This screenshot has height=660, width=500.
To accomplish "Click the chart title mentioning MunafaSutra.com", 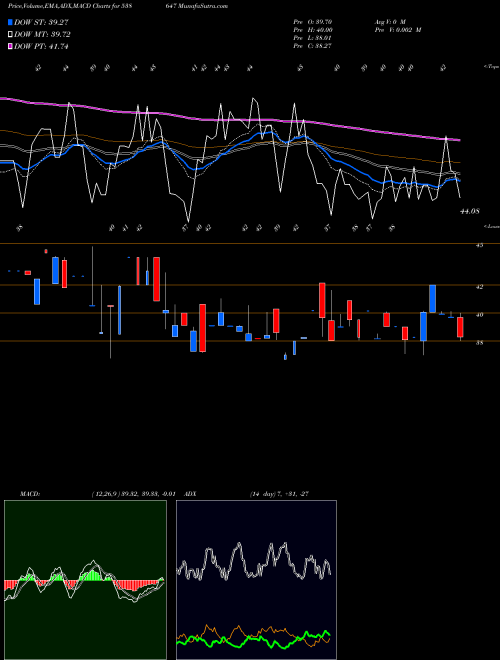I will click(x=118, y=6).
